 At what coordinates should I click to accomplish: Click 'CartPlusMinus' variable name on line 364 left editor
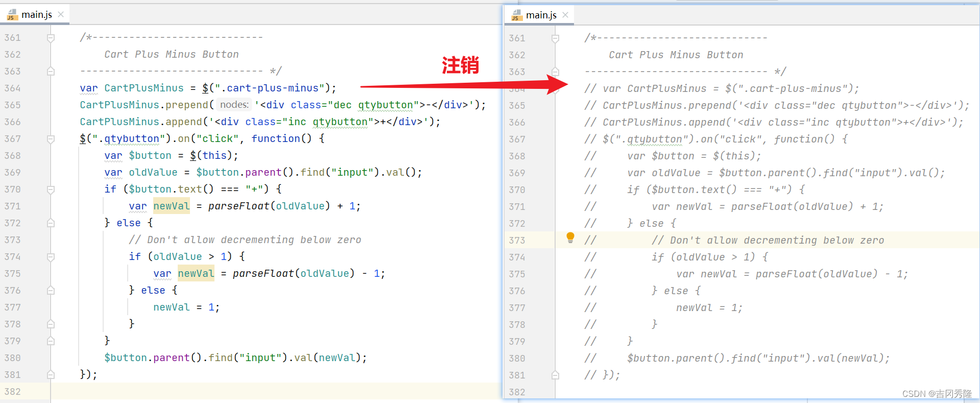[x=144, y=88]
